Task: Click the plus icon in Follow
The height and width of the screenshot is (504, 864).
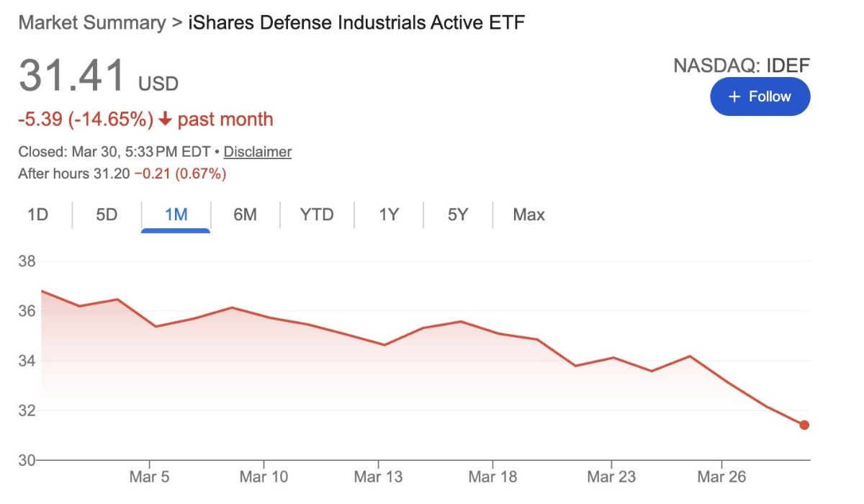Action: coord(734,96)
